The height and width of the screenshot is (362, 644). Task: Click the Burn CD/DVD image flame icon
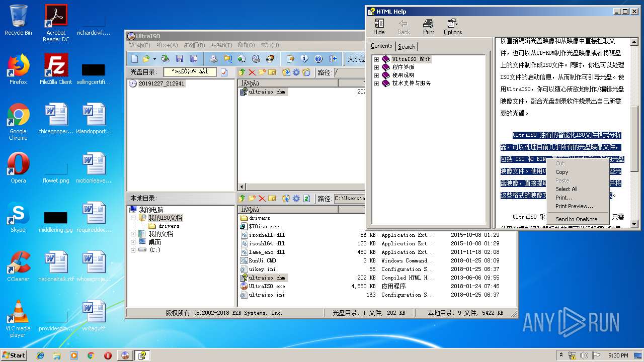click(270, 59)
